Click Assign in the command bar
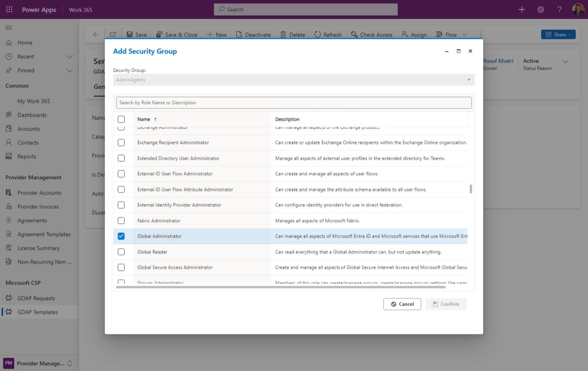Screen dimensions: 588x371 tap(414, 34)
